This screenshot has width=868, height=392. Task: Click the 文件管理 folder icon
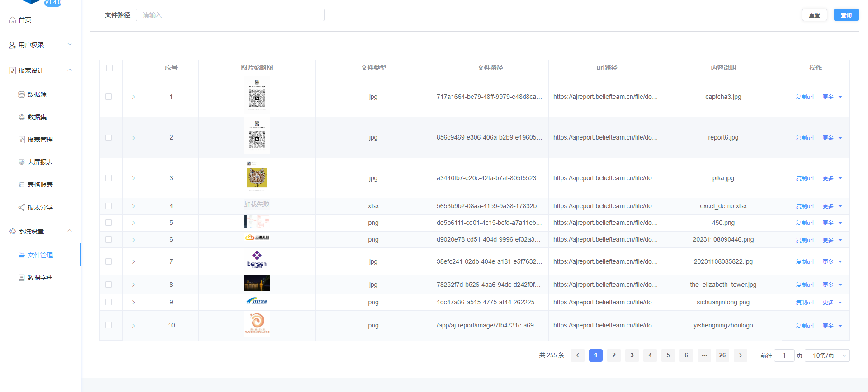(22, 255)
